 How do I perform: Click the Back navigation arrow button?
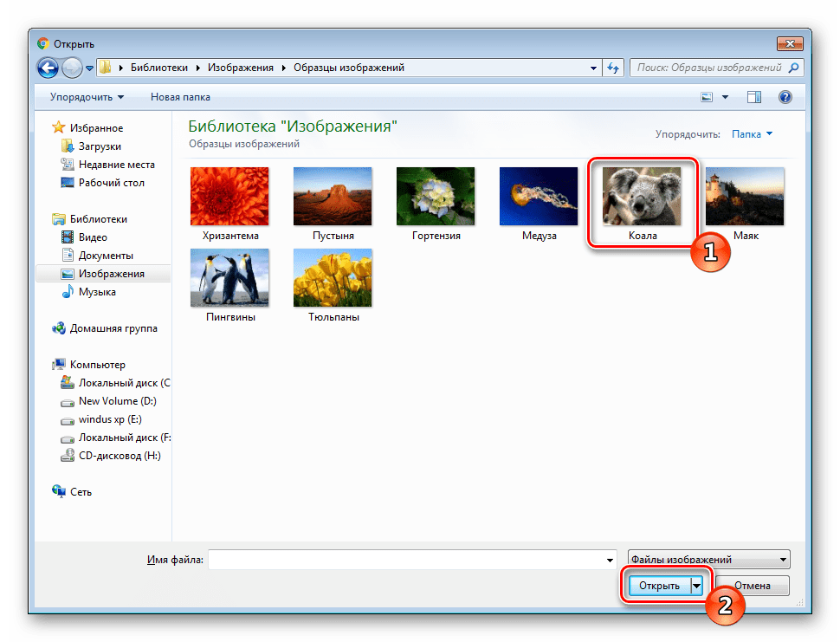48,68
